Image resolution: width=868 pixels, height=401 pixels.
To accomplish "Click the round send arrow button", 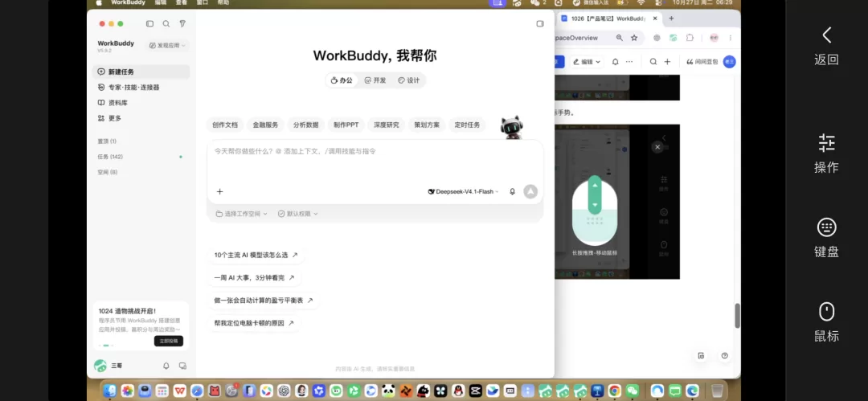I will coord(530,191).
